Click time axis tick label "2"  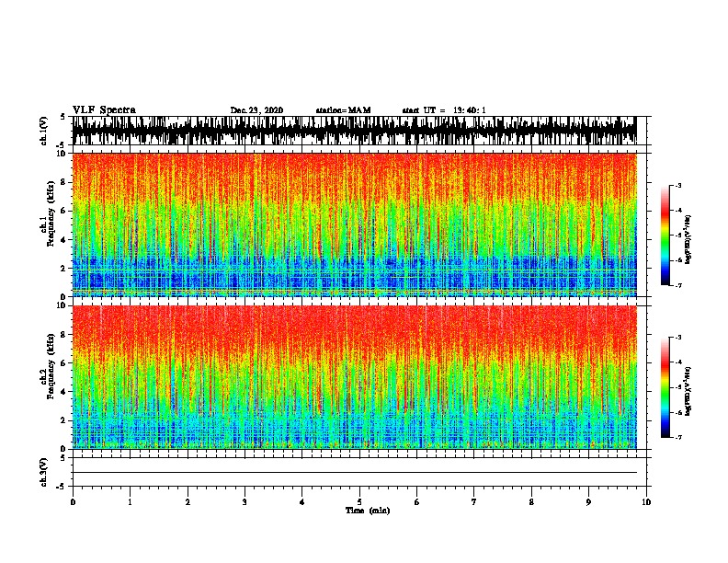(x=188, y=502)
